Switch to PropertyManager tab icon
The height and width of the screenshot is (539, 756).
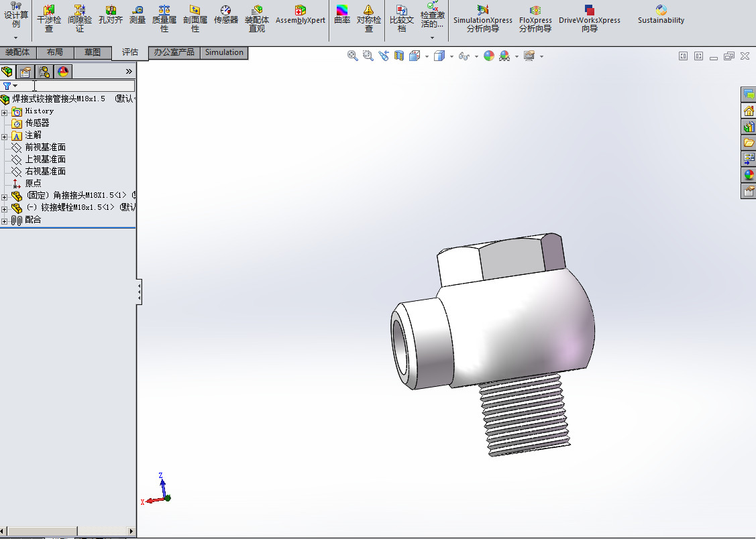coord(25,72)
